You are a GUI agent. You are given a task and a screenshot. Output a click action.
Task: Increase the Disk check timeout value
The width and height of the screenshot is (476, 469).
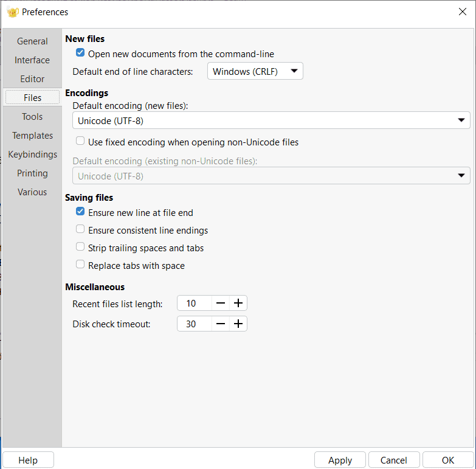tap(238, 324)
